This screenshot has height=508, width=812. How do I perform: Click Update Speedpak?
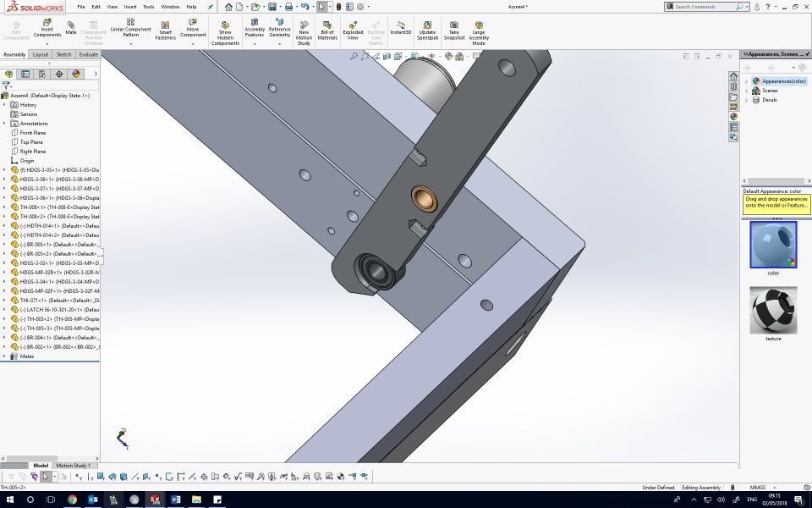[427, 31]
